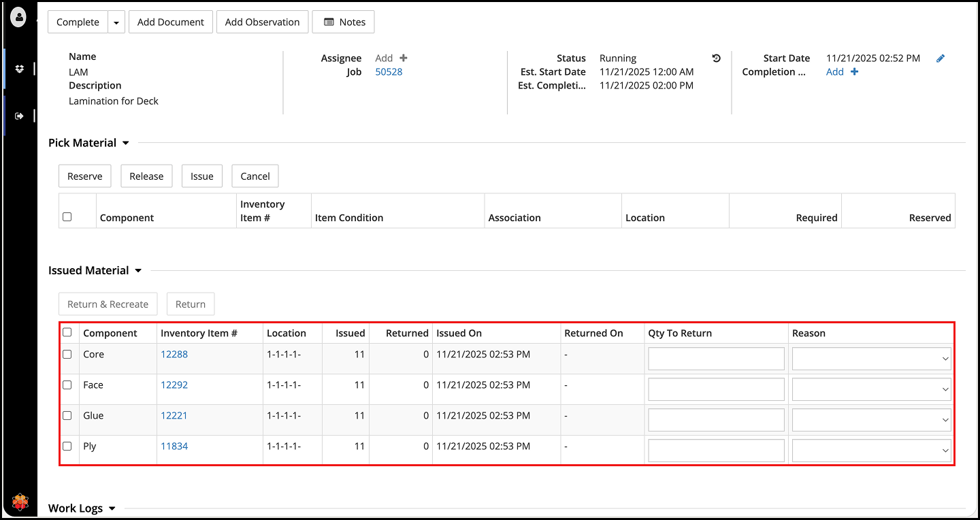Toggle select-all checkbox in Pick Material header
The height and width of the screenshot is (520, 980).
(67, 217)
